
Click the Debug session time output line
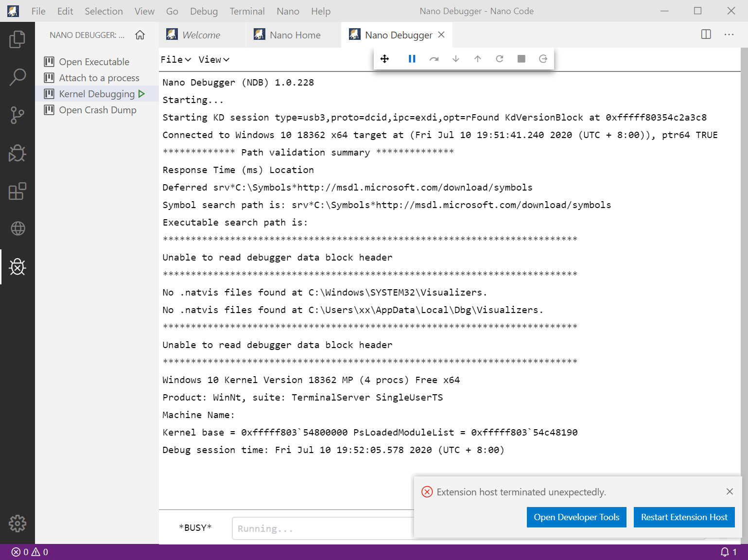tap(333, 450)
